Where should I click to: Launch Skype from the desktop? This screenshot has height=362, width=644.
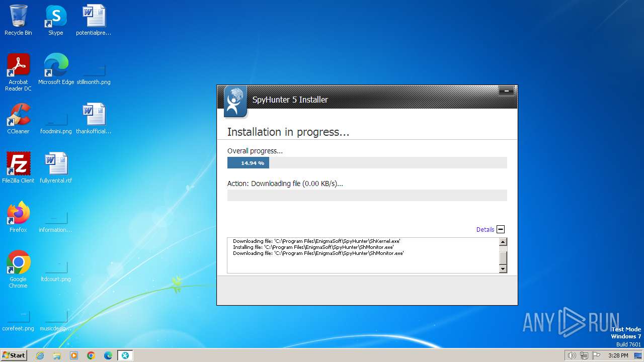pyautogui.click(x=55, y=20)
